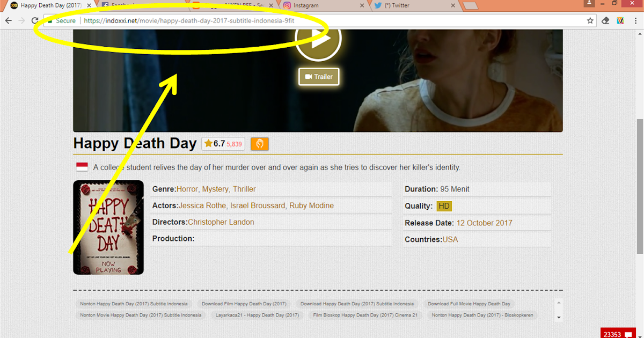This screenshot has width=644, height=338.
Task: Click tag Download Film Happy Death Day (2017)
Action: click(x=244, y=304)
